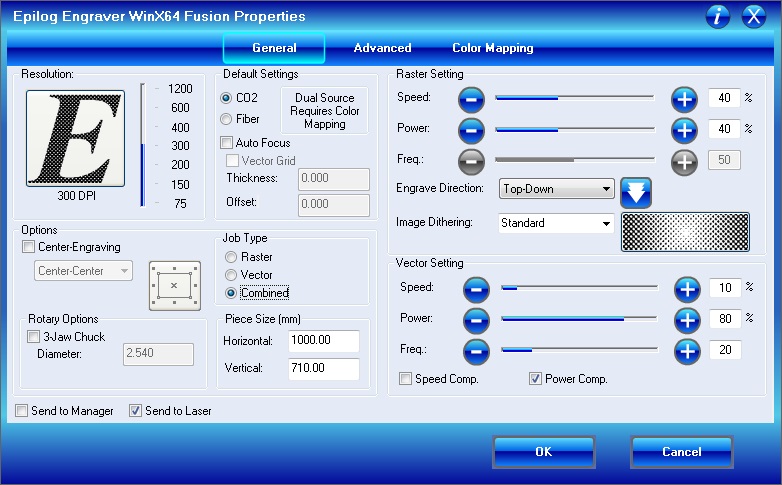The image size is (782, 485).
Task: Click the Thickness input field
Action: point(334,179)
